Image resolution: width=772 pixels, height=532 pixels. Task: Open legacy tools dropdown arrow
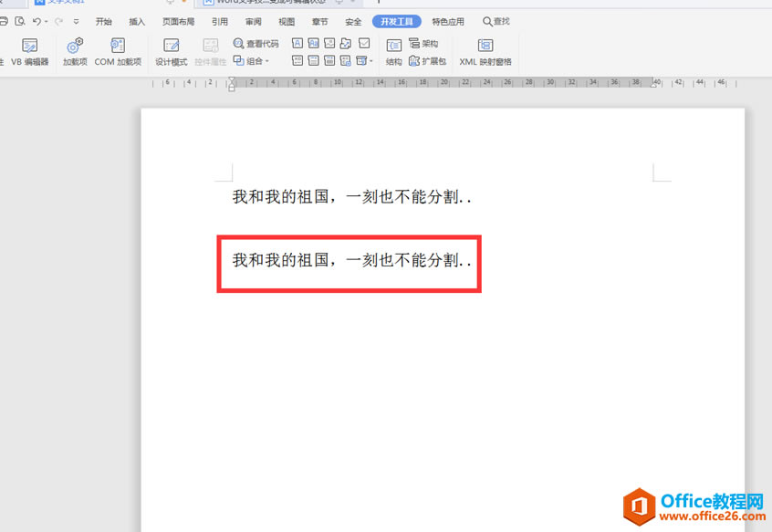[370, 61]
